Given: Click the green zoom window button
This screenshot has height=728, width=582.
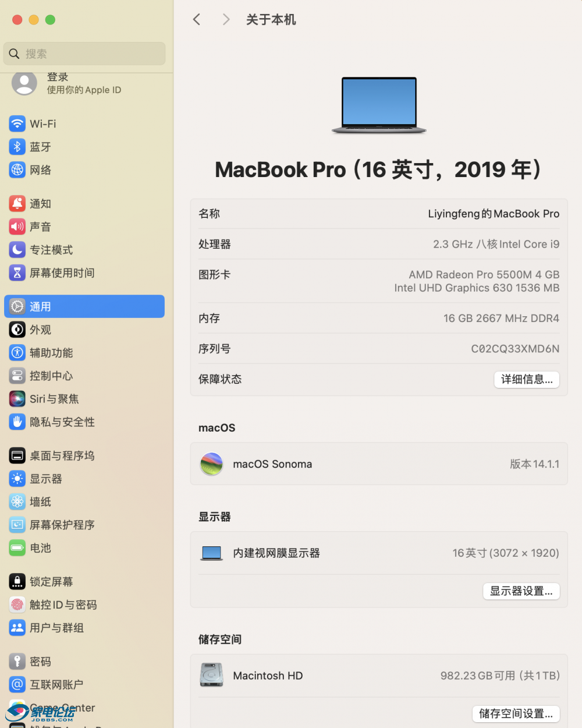Looking at the screenshot, I should pyautogui.click(x=50, y=20).
